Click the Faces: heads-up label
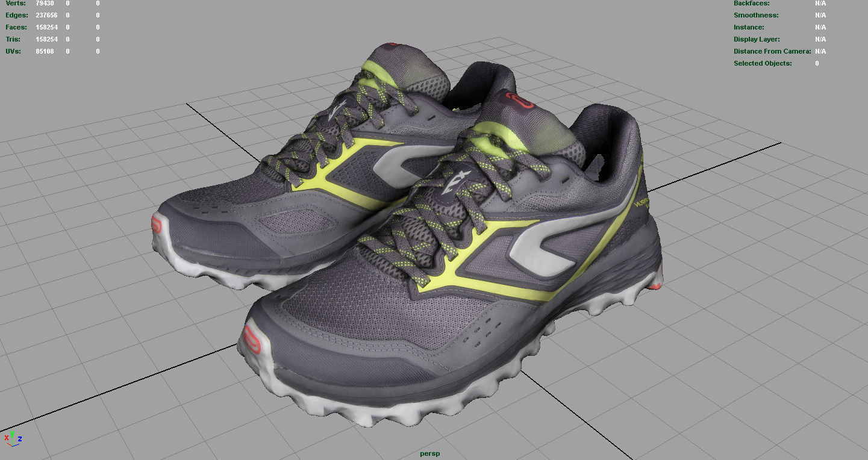Image resolution: width=868 pixels, height=460 pixels. coord(16,27)
